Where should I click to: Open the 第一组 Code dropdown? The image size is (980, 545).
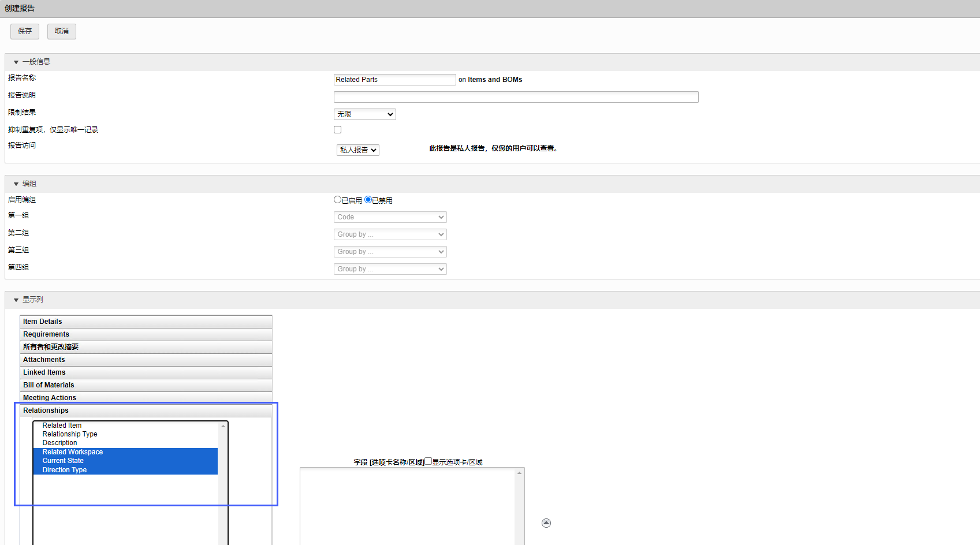pos(390,217)
